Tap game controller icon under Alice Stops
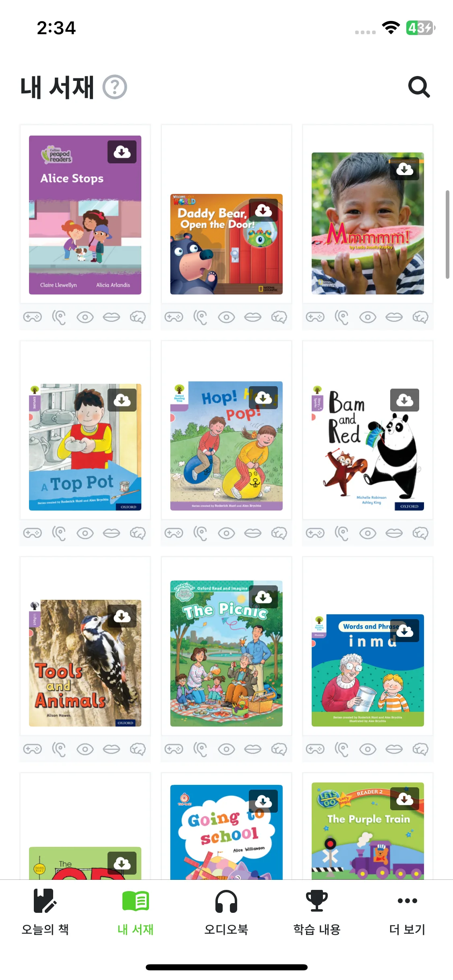The height and width of the screenshot is (980, 453). [x=33, y=317]
